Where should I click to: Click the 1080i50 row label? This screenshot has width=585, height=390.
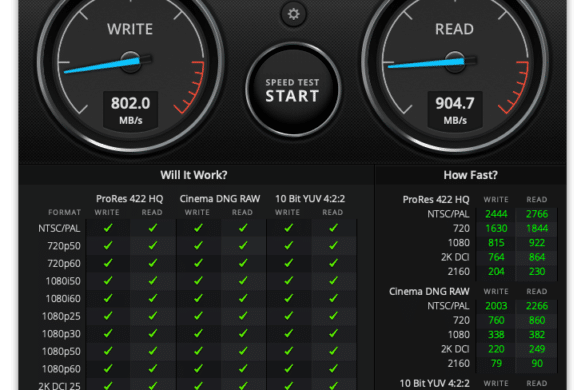[x=63, y=281]
